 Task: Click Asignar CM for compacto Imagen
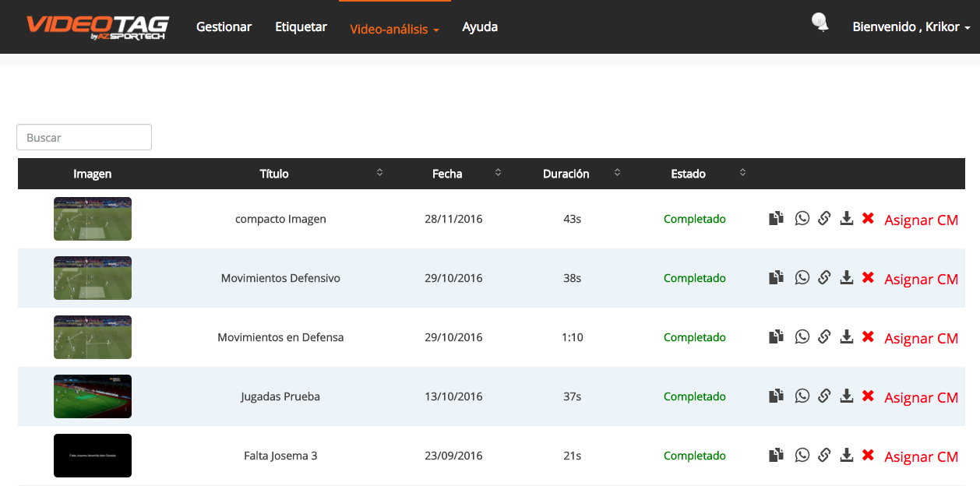[x=921, y=220]
